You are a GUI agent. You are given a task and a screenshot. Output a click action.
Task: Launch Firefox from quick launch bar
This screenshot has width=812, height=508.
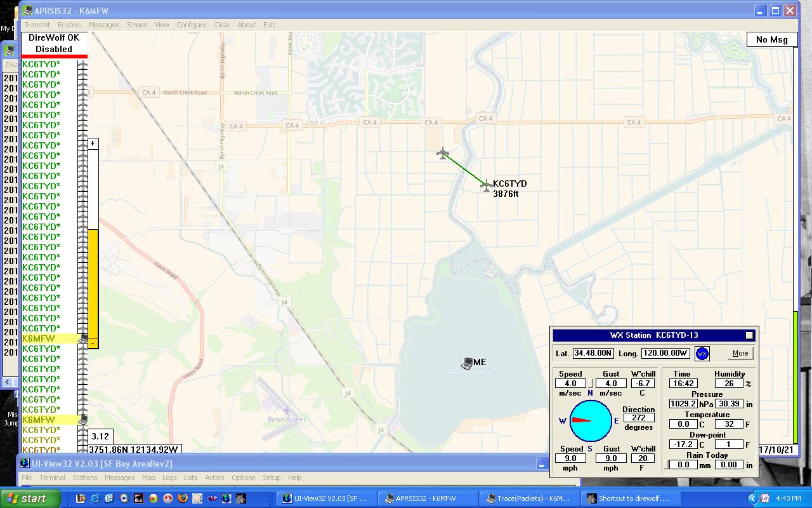point(183,498)
